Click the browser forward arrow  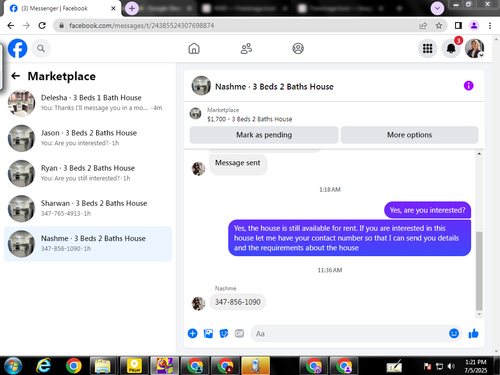(x=26, y=26)
